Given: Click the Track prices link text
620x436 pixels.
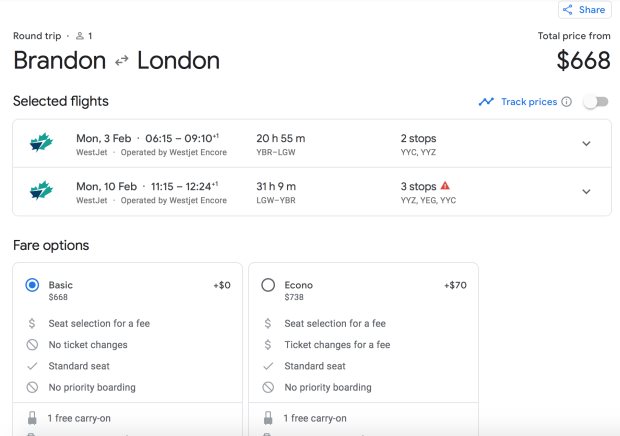Looking at the screenshot, I should [x=528, y=102].
